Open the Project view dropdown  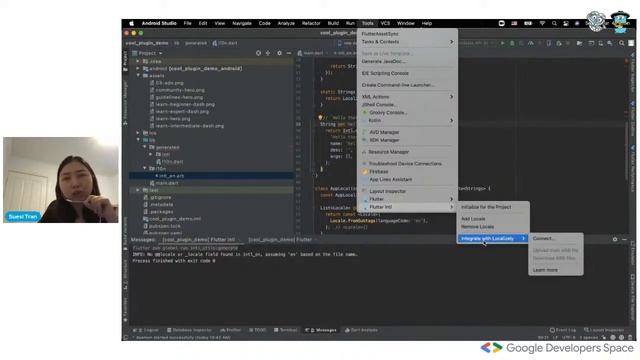(148, 53)
